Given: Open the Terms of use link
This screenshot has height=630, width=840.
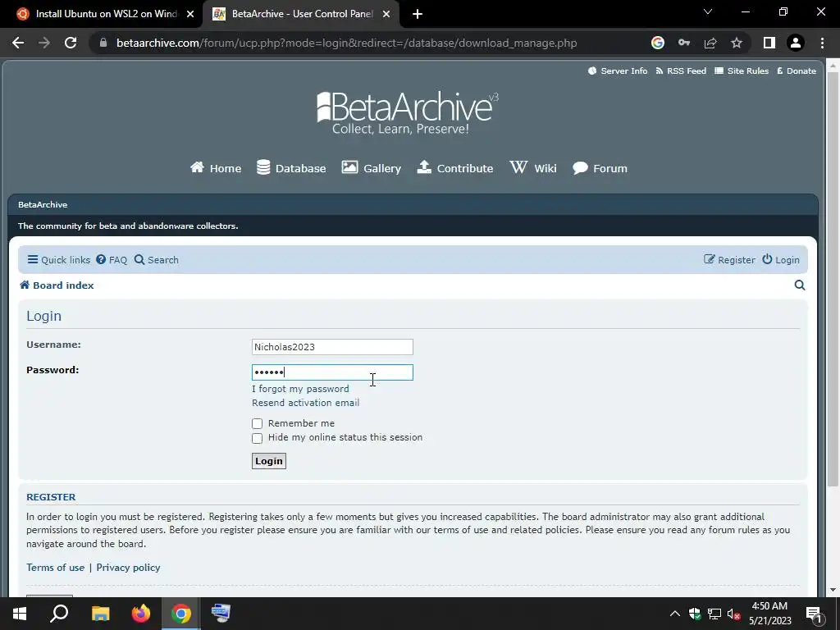Looking at the screenshot, I should click(55, 568).
